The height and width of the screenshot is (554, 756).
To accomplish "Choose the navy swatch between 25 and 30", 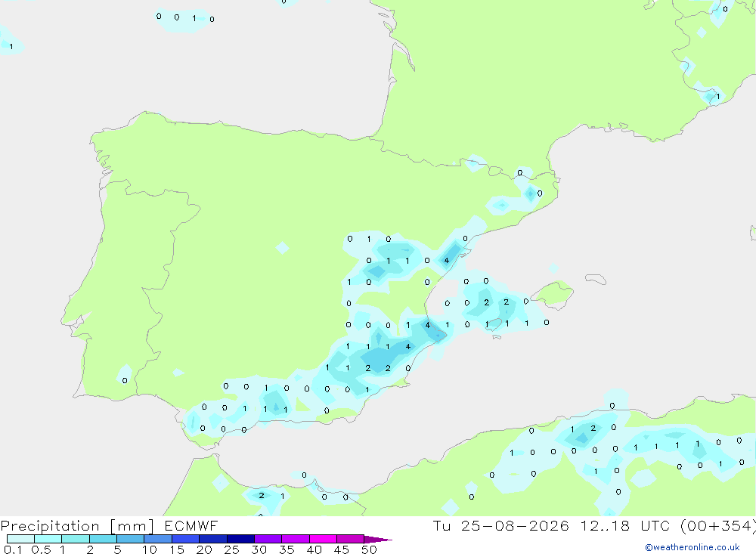I will tap(240, 539).
